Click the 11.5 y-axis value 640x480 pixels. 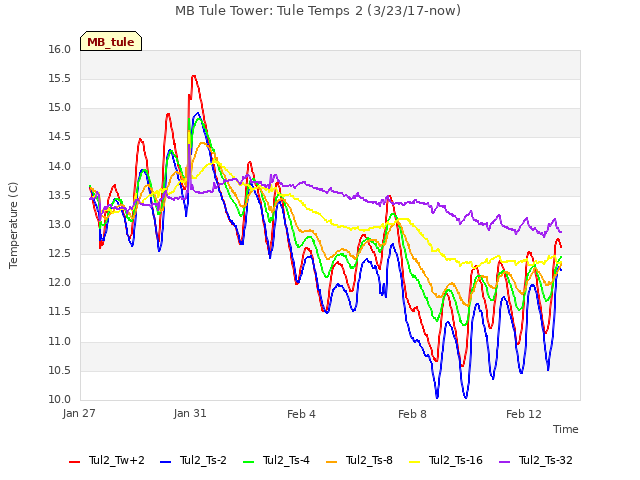[x=60, y=312]
